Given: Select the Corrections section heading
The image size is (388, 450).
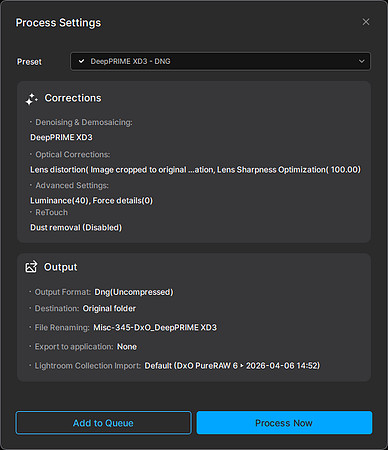Looking at the screenshot, I should click(x=73, y=98).
